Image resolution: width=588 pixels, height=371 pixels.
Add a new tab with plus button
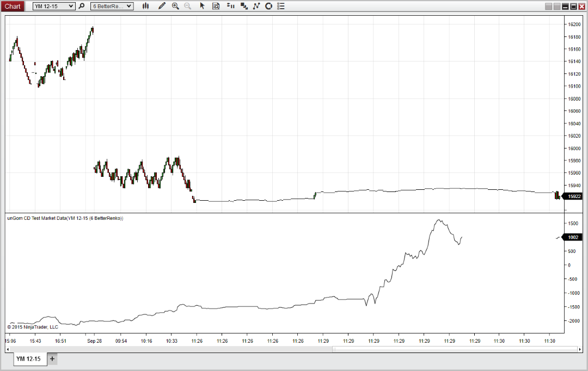(52, 358)
